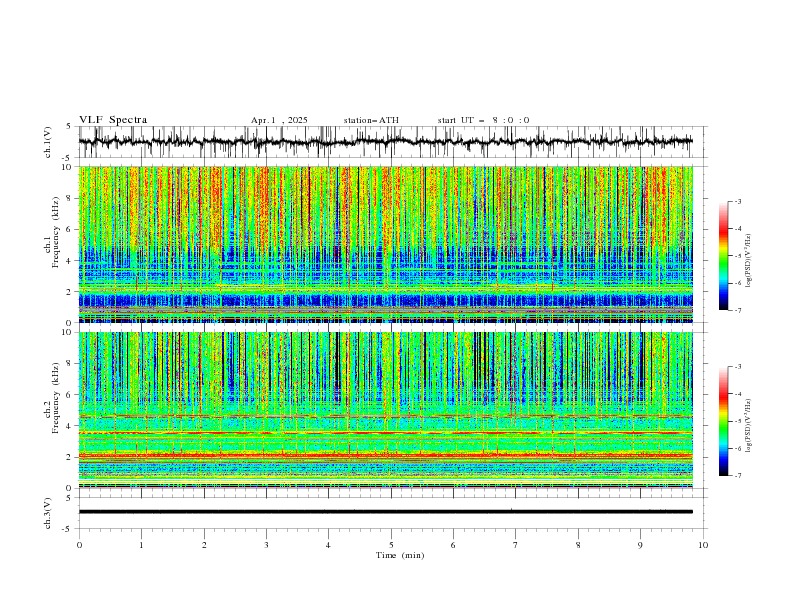Click ch.1 frequency axis "4" tick label
Screen dimensions: 792x612
[71, 261]
